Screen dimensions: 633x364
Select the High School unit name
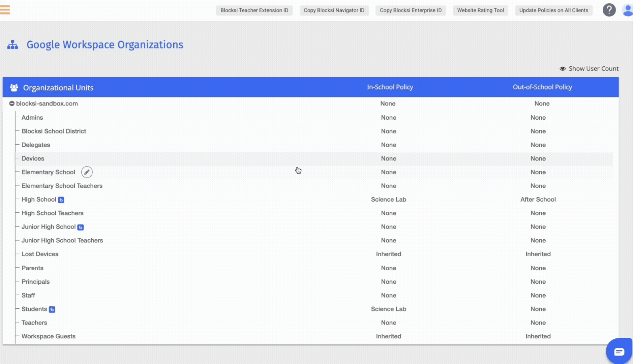tap(39, 200)
